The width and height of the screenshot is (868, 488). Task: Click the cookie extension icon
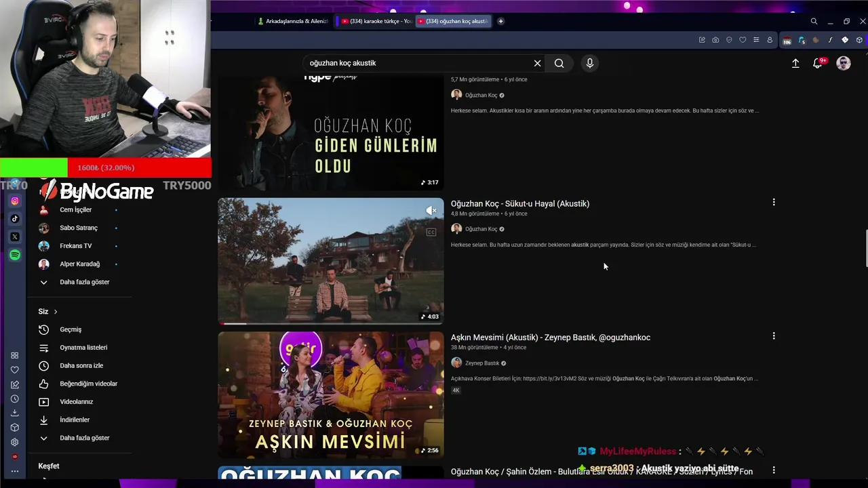point(816,40)
